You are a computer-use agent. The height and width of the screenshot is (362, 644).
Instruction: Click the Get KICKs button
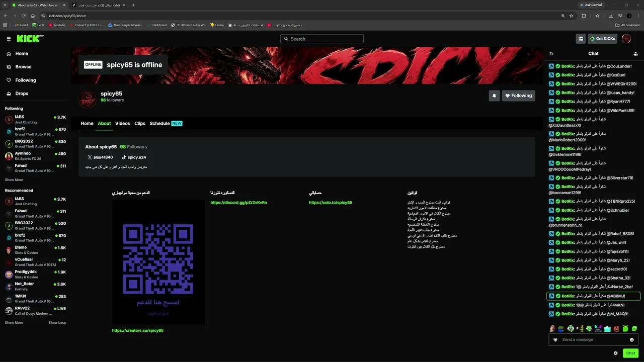pyautogui.click(x=603, y=39)
